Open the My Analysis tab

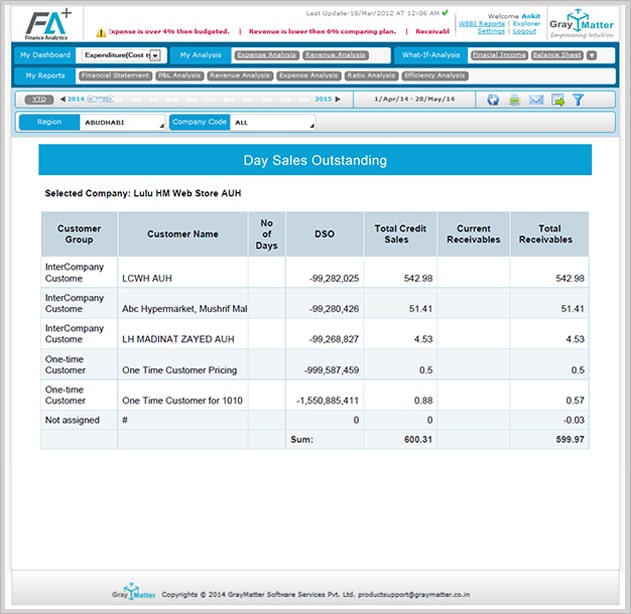[200, 55]
